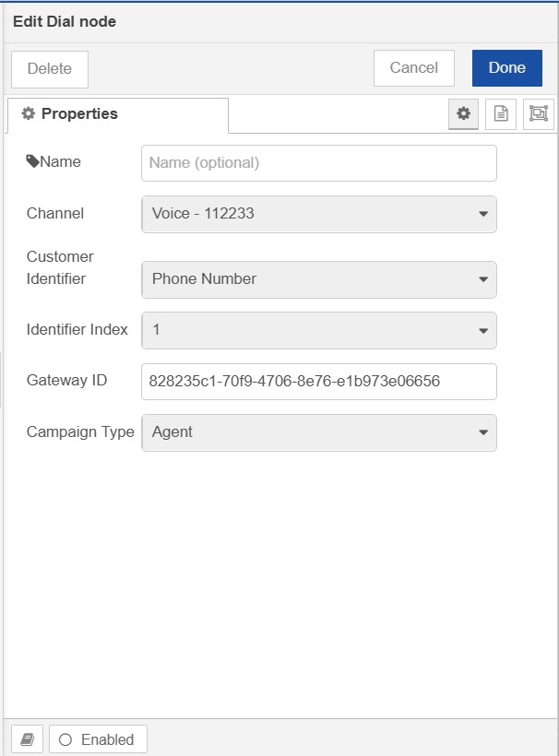Click the Edit Dial node title

pyautogui.click(x=65, y=22)
